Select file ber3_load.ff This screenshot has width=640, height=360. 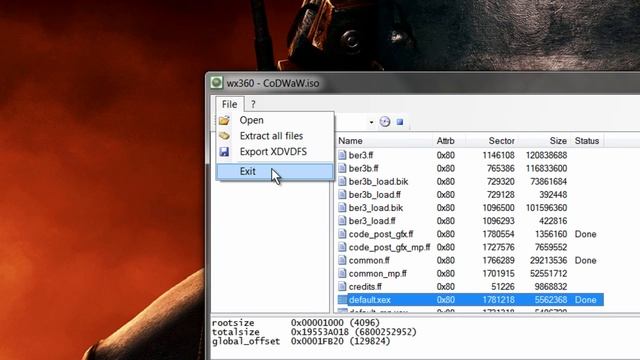pos(372,221)
